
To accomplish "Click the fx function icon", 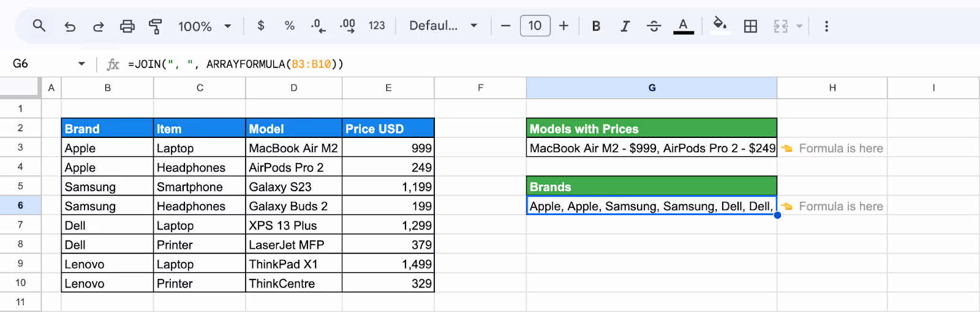I will tap(113, 64).
